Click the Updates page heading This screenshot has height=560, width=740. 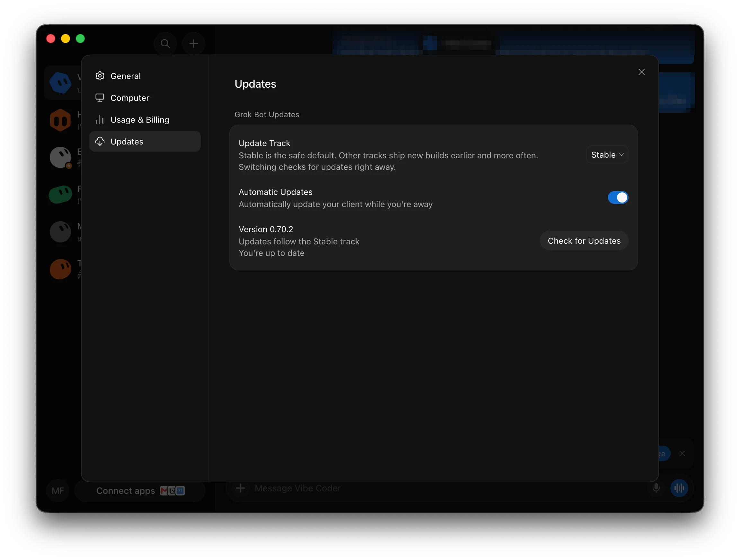(x=255, y=83)
